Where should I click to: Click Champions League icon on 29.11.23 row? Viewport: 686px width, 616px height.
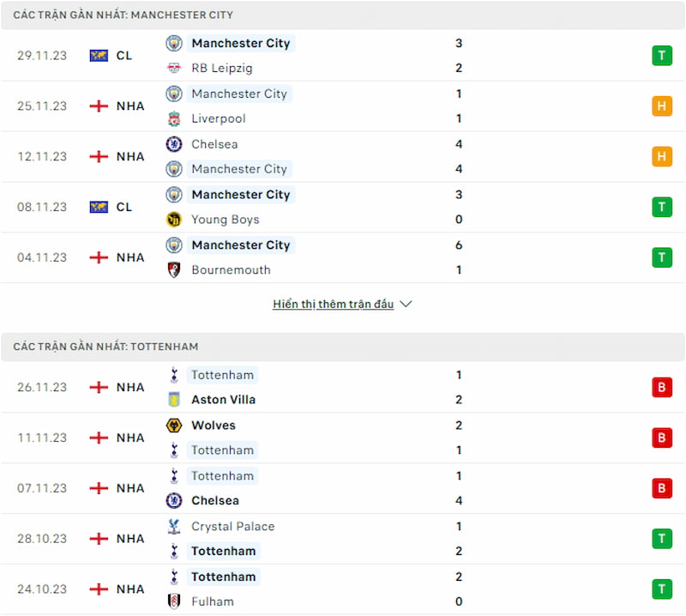[x=99, y=55]
